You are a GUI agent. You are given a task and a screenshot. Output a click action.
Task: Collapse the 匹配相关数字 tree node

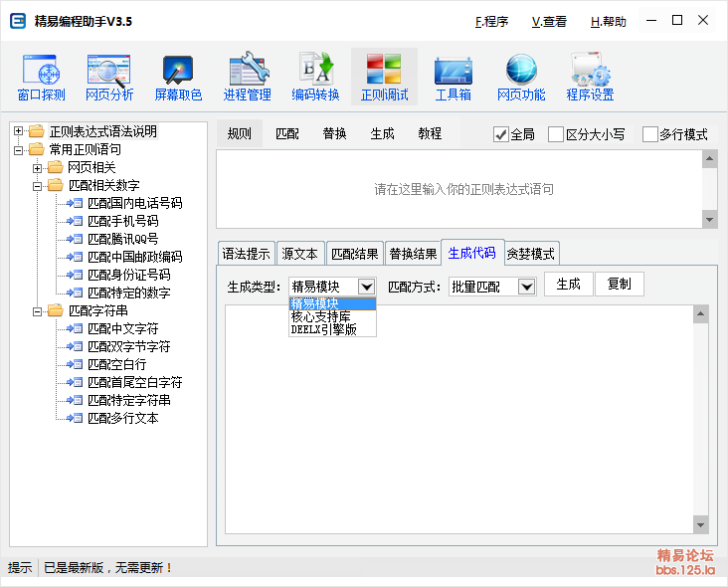tap(37, 186)
